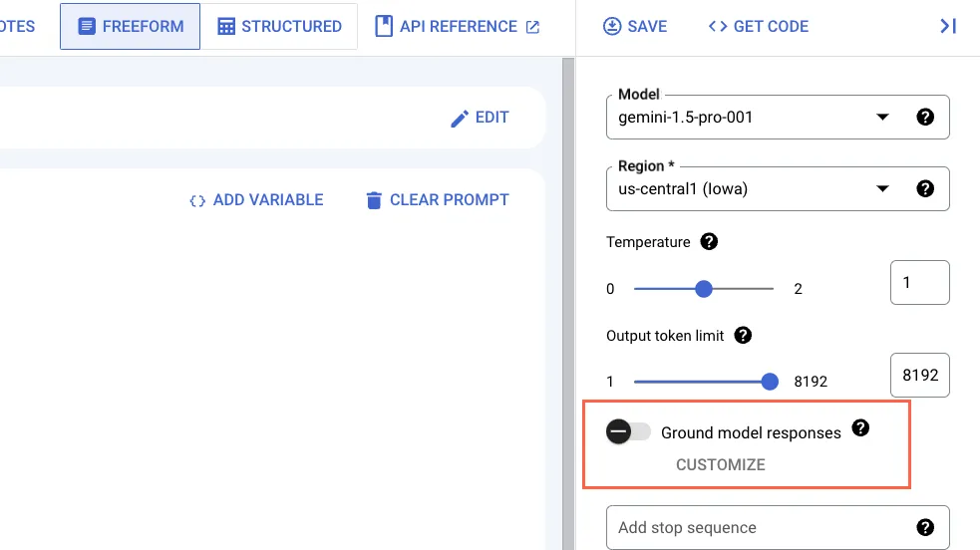The height and width of the screenshot is (550, 980).
Task: Click the Save button
Action: pyautogui.click(x=635, y=27)
